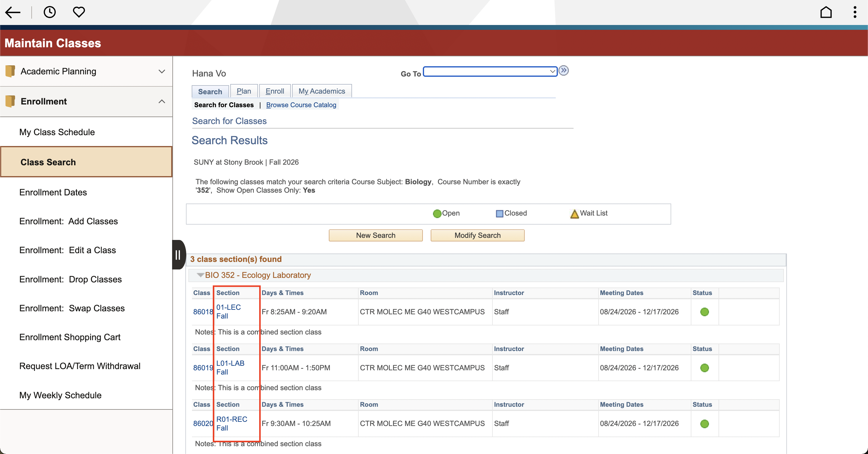Switch to the Enroll tab
Screen dimensions: 868x454
point(275,91)
